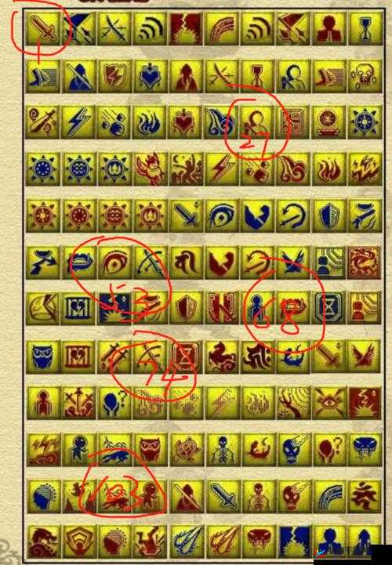
Task: Pick the red turtle icon
Action: point(186,449)
